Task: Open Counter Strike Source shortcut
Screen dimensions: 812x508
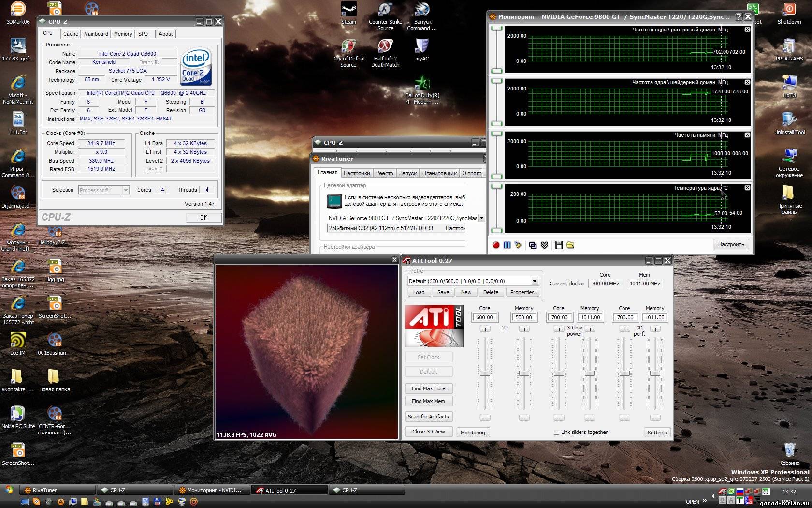Action: coord(385,16)
